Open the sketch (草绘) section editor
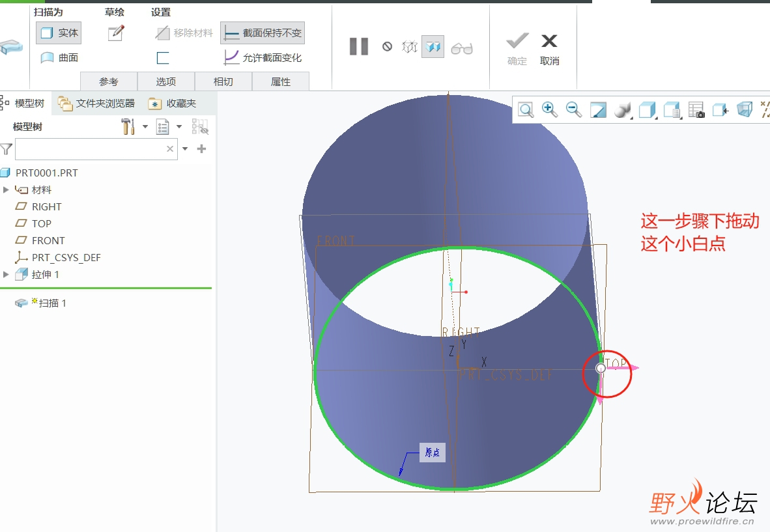This screenshot has height=532, width=770. (x=116, y=33)
